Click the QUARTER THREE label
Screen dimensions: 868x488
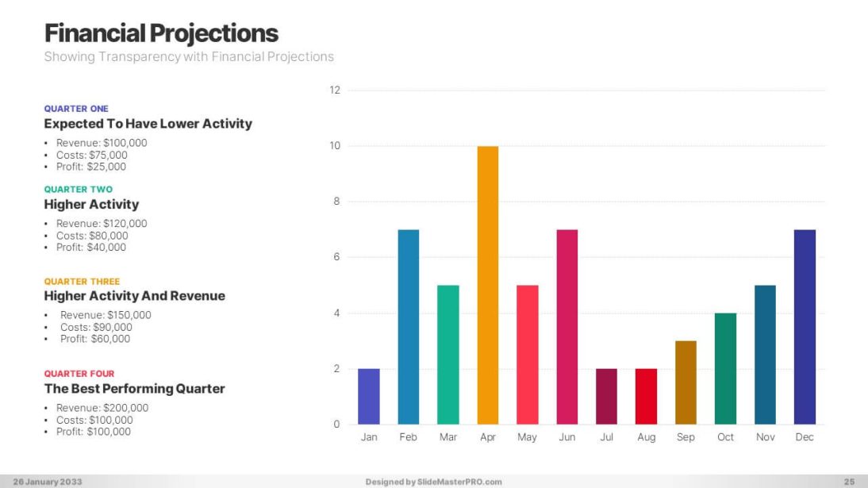[82, 282]
